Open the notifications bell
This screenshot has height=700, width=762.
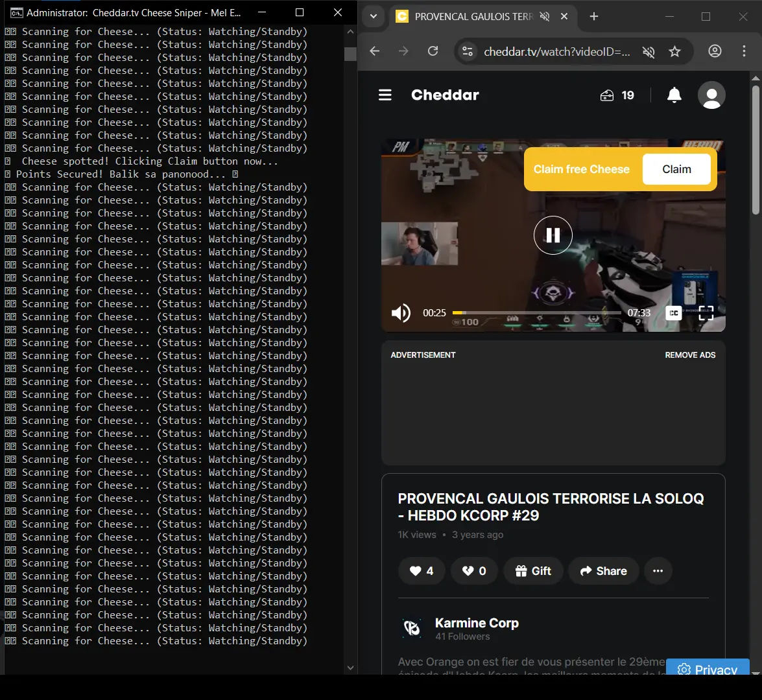[x=674, y=95]
